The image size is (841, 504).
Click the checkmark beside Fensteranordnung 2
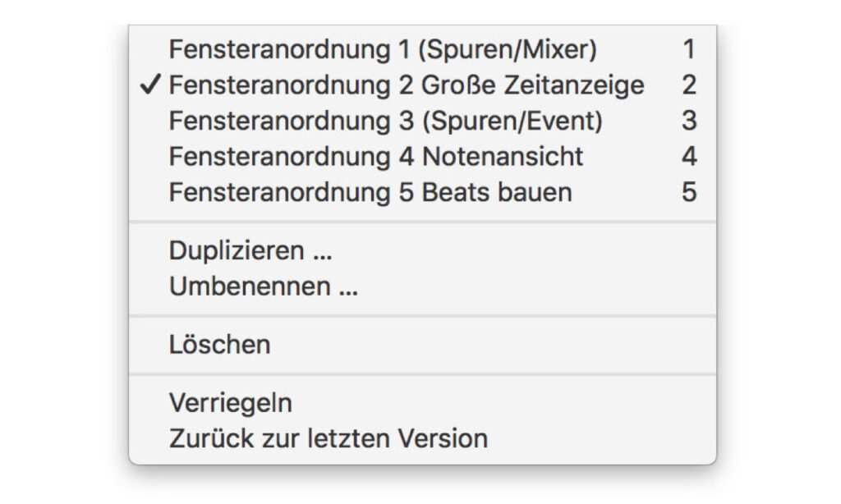pyautogui.click(x=149, y=85)
